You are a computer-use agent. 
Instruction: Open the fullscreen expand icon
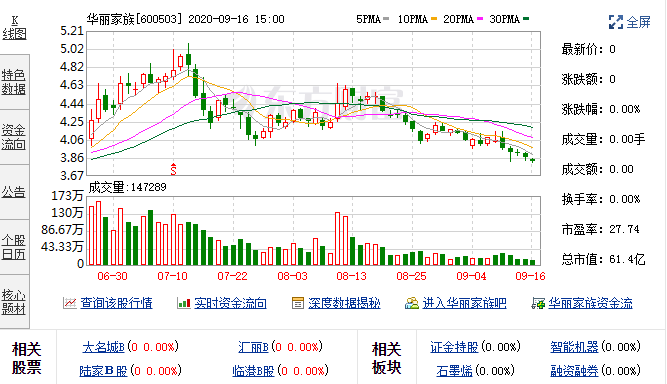coord(616,22)
